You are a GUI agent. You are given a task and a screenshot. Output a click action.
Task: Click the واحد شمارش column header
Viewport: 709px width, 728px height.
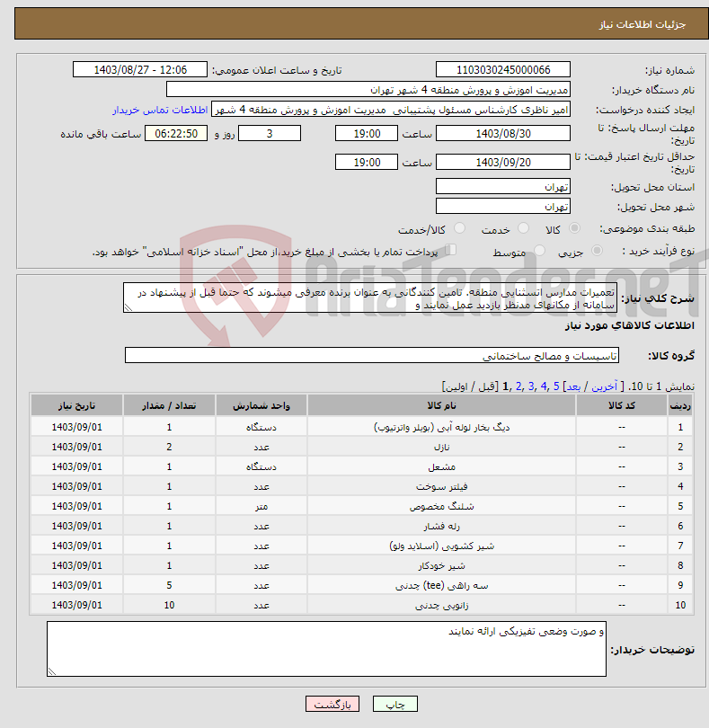click(261, 405)
